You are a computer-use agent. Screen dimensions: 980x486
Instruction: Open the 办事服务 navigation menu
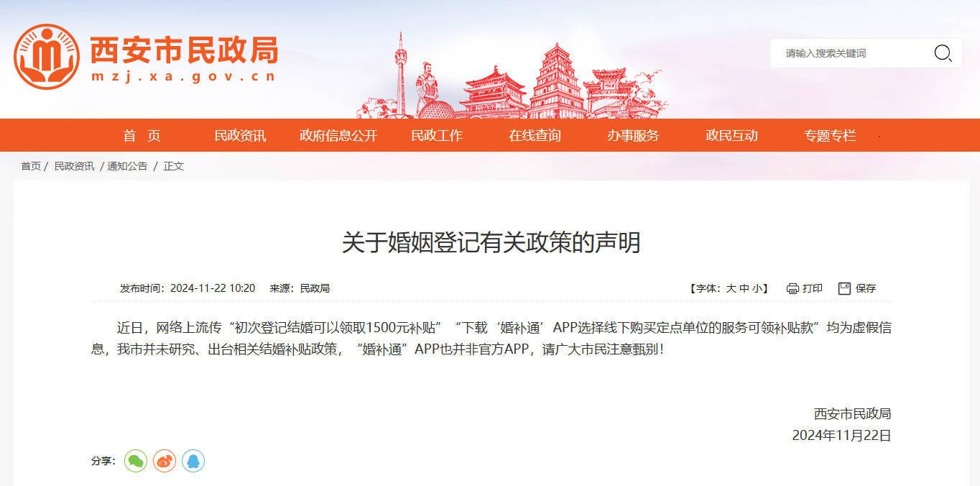click(x=632, y=135)
